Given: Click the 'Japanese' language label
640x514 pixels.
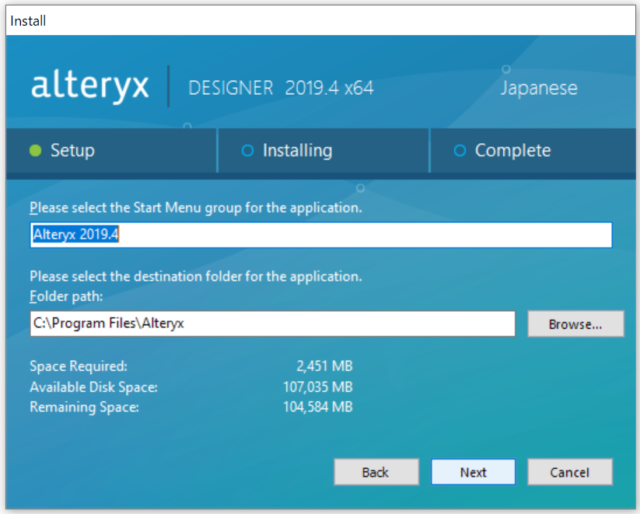Looking at the screenshot, I should click(539, 88).
